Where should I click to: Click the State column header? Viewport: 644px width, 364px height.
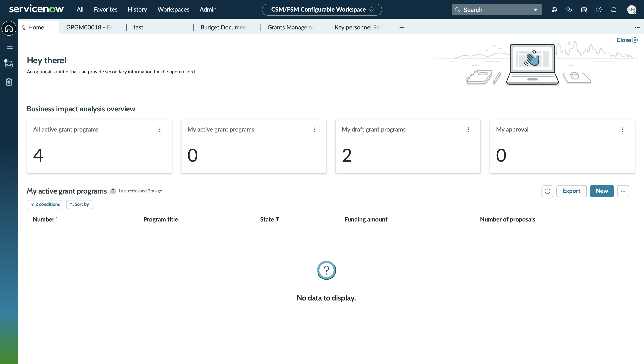pyautogui.click(x=267, y=219)
